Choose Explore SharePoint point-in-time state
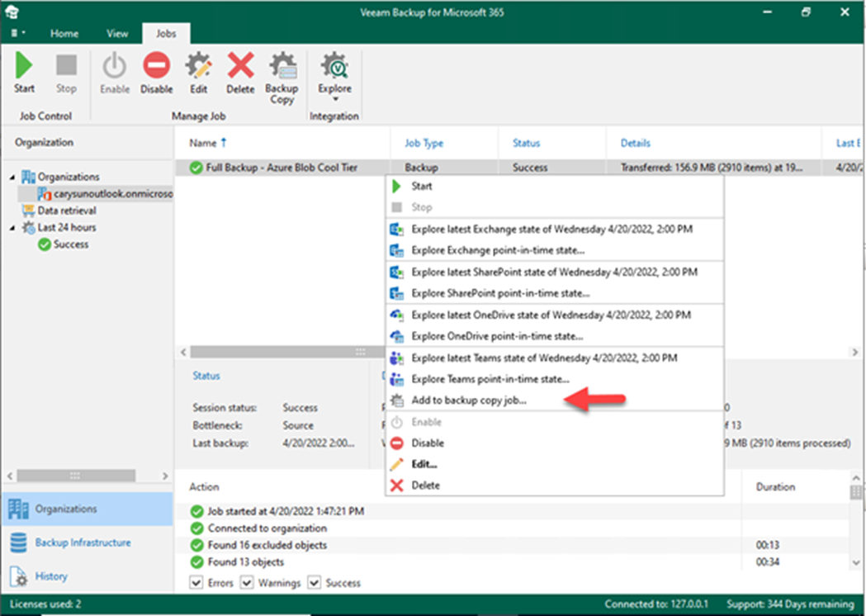This screenshot has width=866, height=616. point(554,293)
